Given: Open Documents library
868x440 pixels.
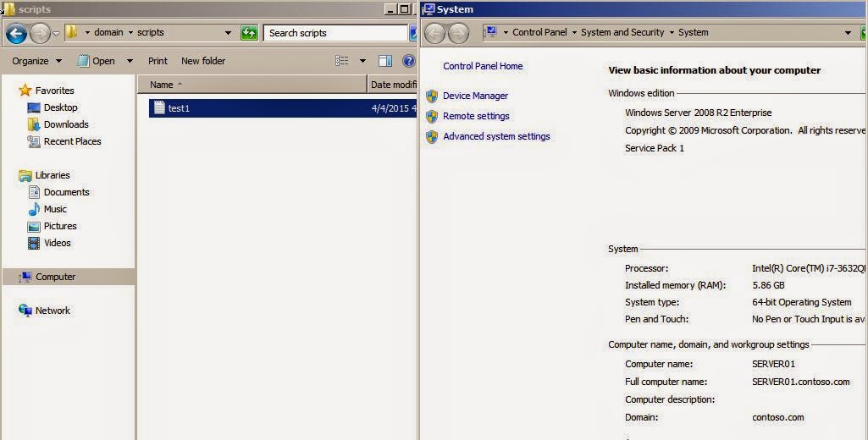Looking at the screenshot, I should [x=66, y=192].
